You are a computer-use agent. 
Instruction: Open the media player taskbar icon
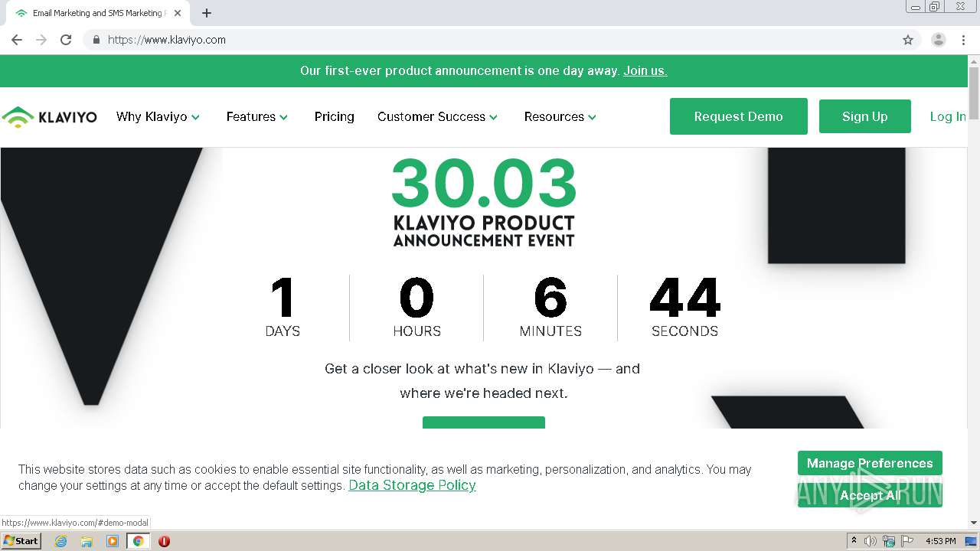coord(113,541)
